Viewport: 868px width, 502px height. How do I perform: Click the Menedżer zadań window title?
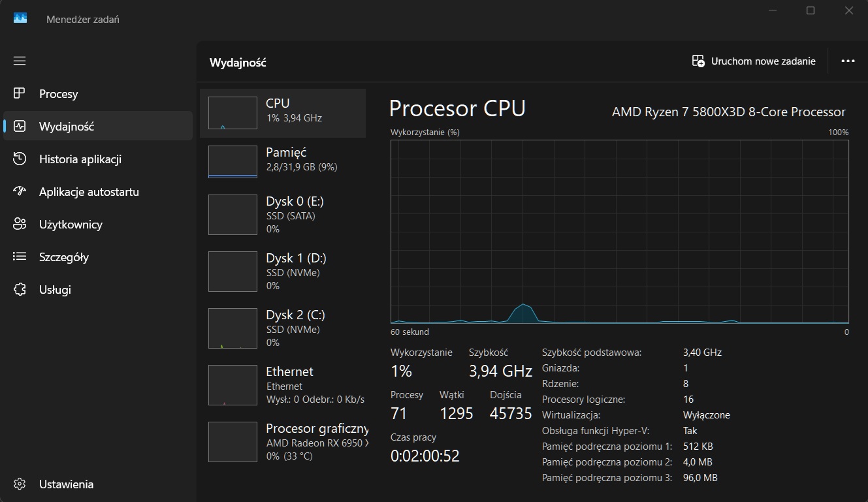83,20
